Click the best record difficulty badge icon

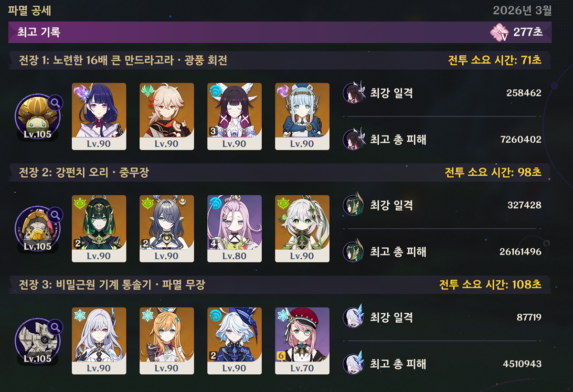(x=499, y=32)
